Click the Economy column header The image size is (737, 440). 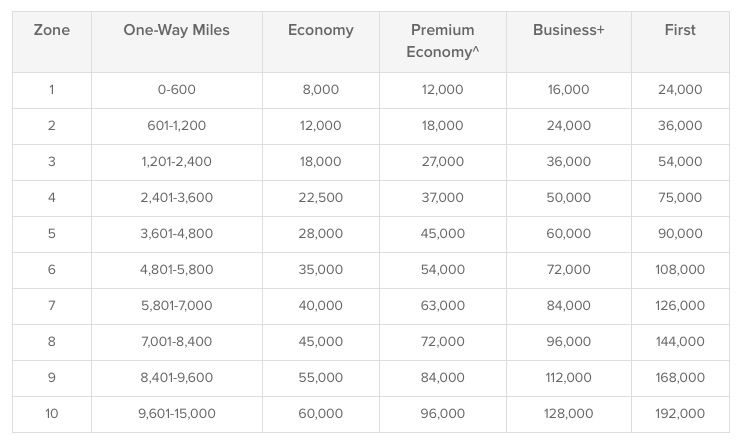[321, 30]
